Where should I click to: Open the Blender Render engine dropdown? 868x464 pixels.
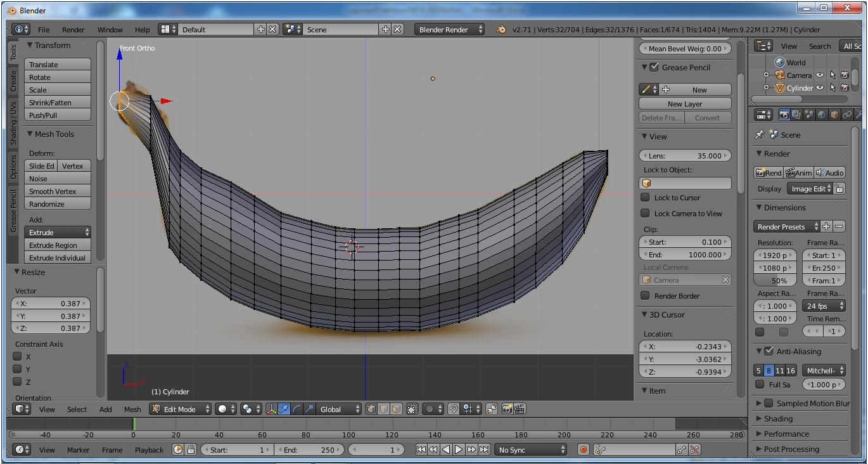click(x=449, y=29)
